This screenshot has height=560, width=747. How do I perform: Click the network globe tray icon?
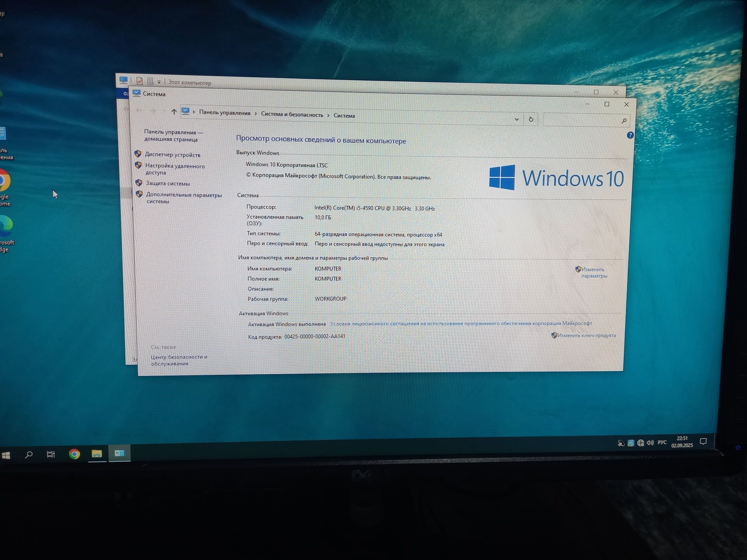click(x=641, y=443)
